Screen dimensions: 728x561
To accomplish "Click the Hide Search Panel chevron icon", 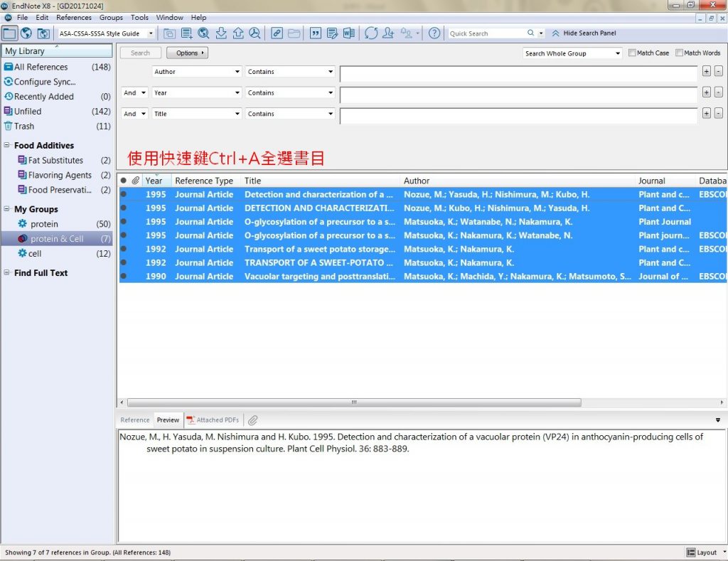I will (x=555, y=33).
